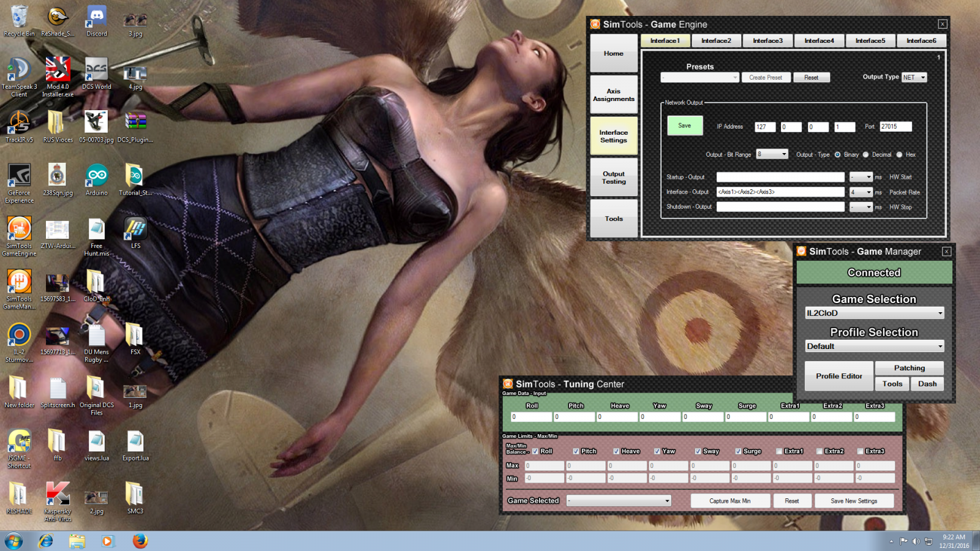
Task: Open the SimTools GameManager desktop icon
Action: pos(19,290)
